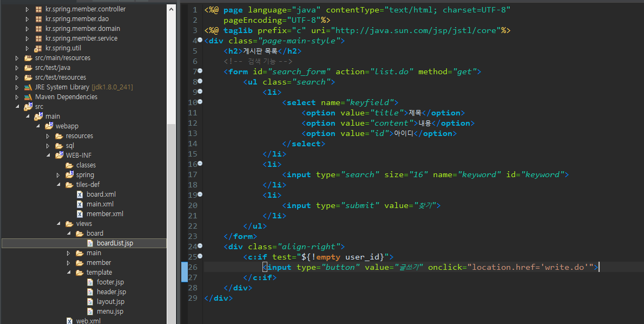Fold the form element on line 7
Screen dimensions: 644x324
coord(200,71)
